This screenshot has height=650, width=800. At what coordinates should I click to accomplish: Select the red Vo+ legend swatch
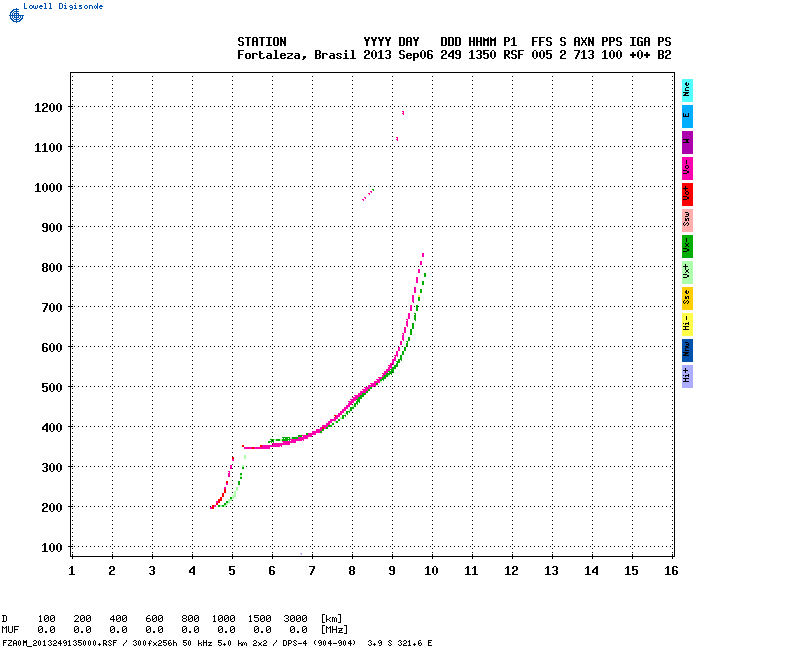687,194
